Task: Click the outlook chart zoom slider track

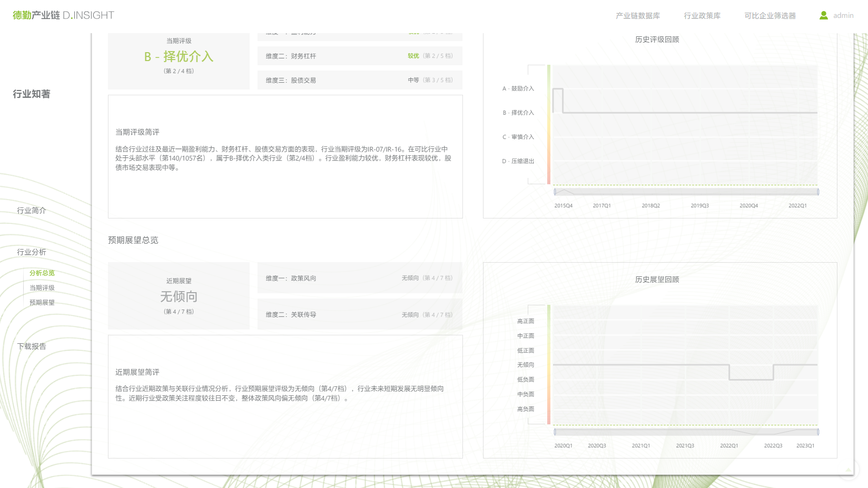Action: pyautogui.click(x=686, y=432)
